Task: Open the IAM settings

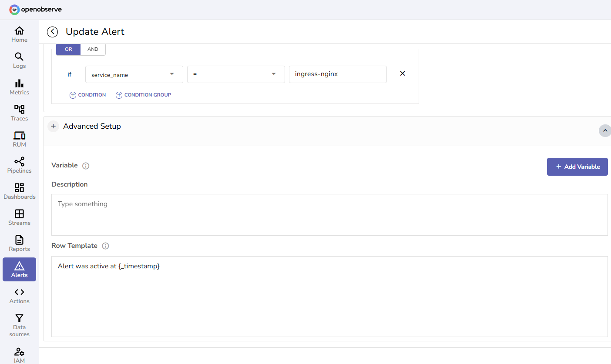Action: click(x=19, y=354)
